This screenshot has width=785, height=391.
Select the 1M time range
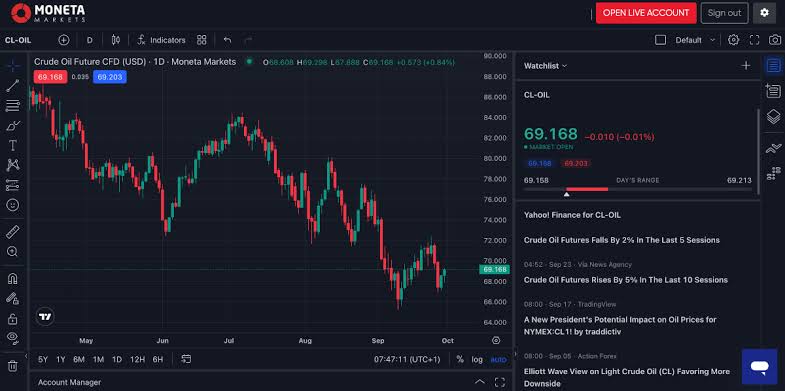(98, 359)
